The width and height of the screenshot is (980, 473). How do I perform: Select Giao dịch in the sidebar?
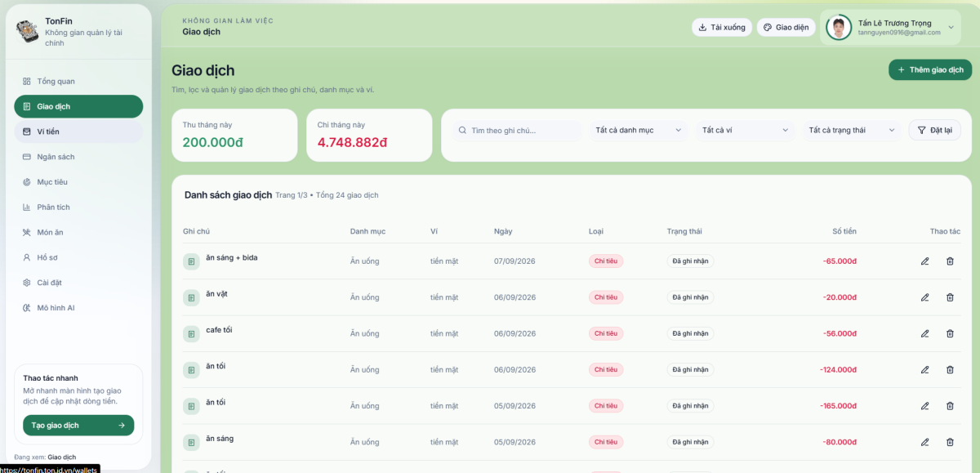point(78,106)
